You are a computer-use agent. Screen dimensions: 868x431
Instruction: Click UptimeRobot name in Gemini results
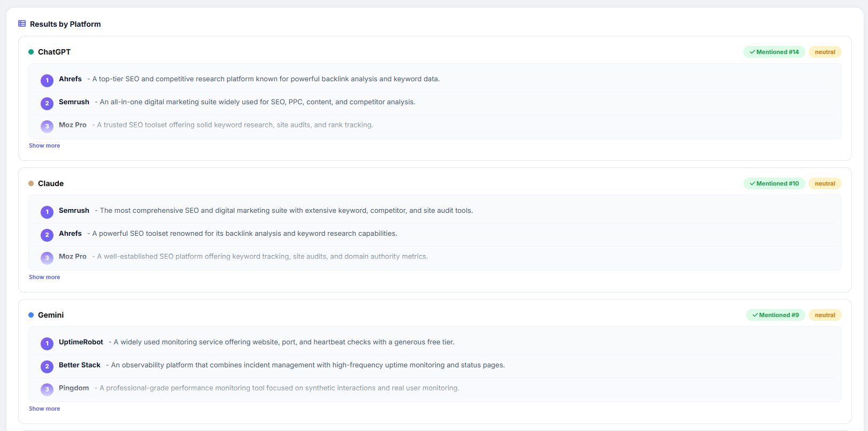(x=81, y=342)
